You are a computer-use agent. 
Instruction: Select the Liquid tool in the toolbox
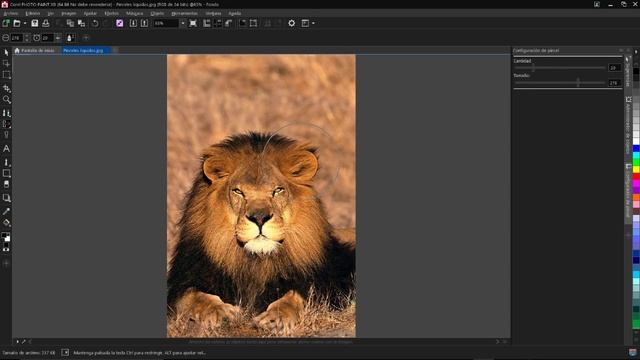(x=6, y=124)
